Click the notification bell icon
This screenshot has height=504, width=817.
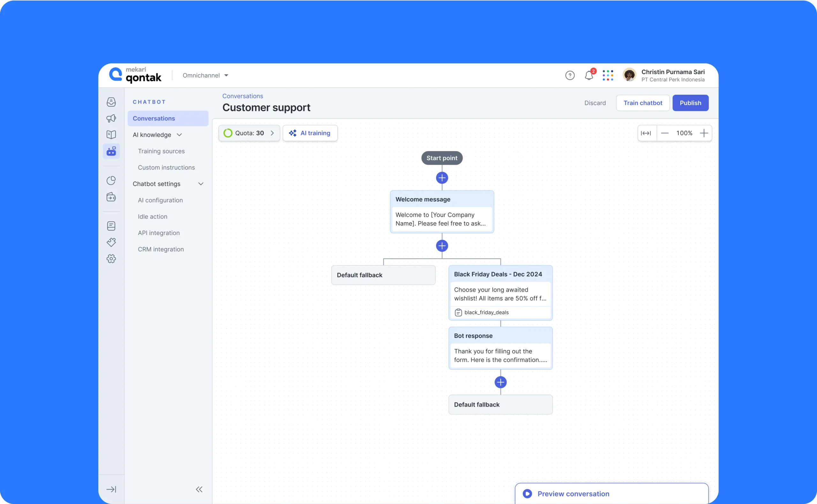pos(589,76)
